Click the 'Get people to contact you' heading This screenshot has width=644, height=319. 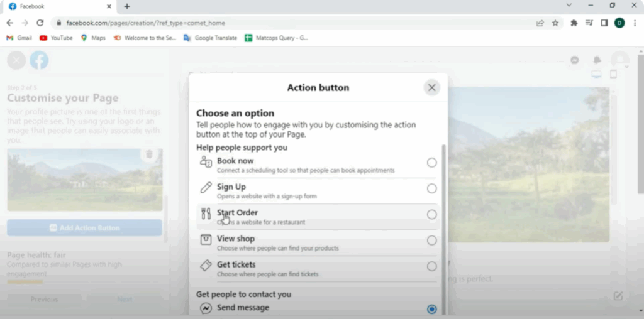(244, 294)
